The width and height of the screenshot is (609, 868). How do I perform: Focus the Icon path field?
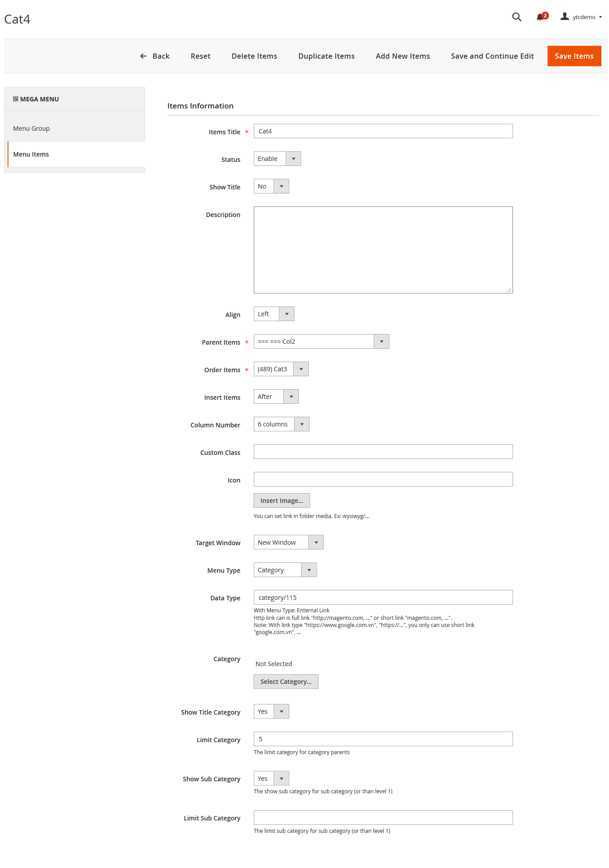click(383, 479)
